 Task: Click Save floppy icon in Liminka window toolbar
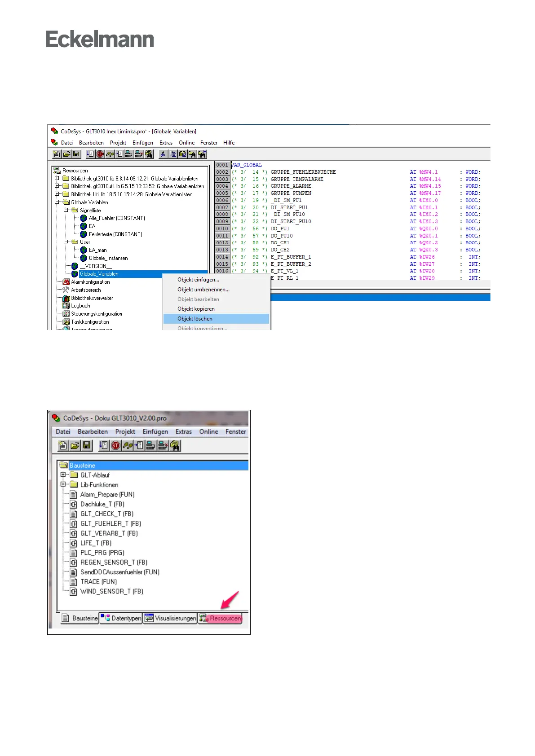click(76, 154)
